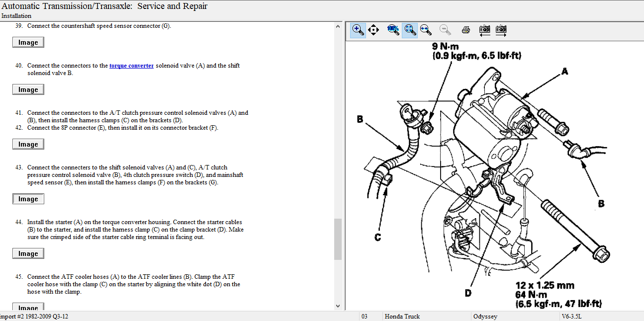This screenshot has height=321, width=644.
Task: Click Image button under step 39
Action: 28,43
